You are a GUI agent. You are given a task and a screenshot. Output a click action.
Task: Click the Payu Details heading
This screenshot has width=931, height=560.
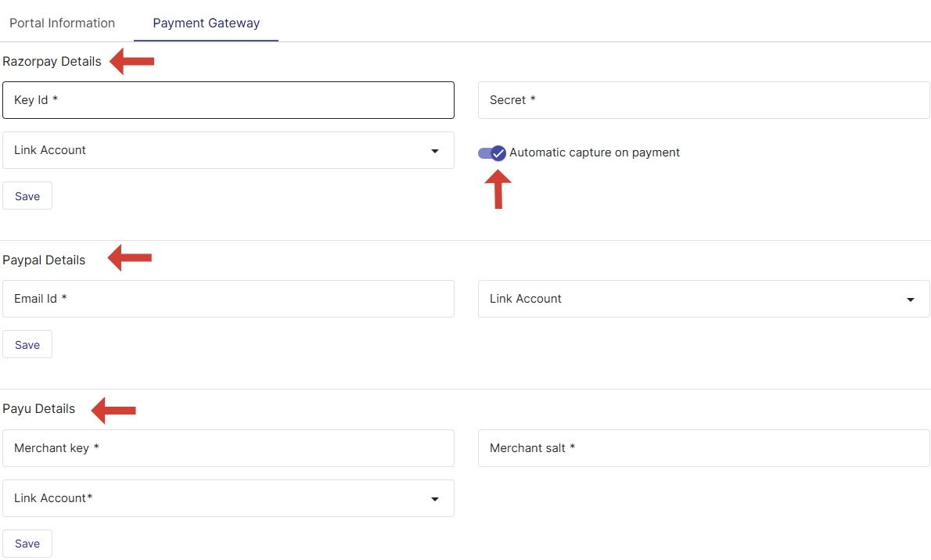(38, 409)
